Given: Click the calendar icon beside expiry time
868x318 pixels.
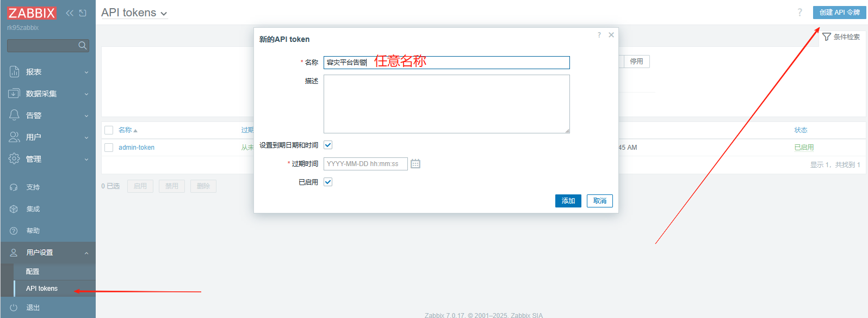Looking at the screenshot, I should (416, 164).
